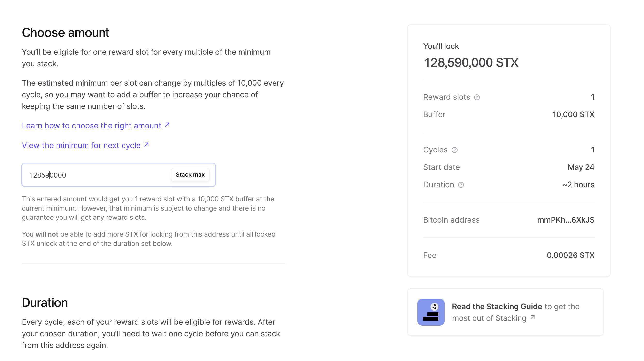This screenshot has width=644, height=361.
Task: Click arrow icon after Learn how link
Action: 167,125
